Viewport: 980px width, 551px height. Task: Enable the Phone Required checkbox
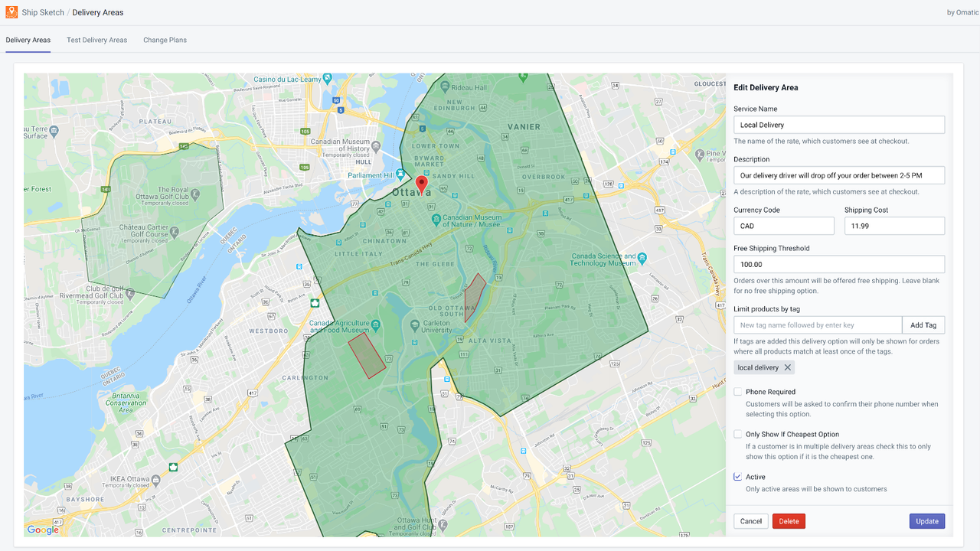738,392
